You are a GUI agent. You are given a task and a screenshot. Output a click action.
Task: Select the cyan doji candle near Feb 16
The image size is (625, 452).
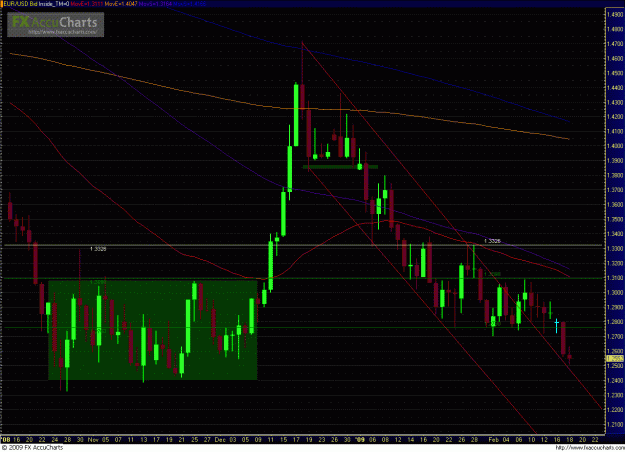pyautogui.click(x=557, y=326)
